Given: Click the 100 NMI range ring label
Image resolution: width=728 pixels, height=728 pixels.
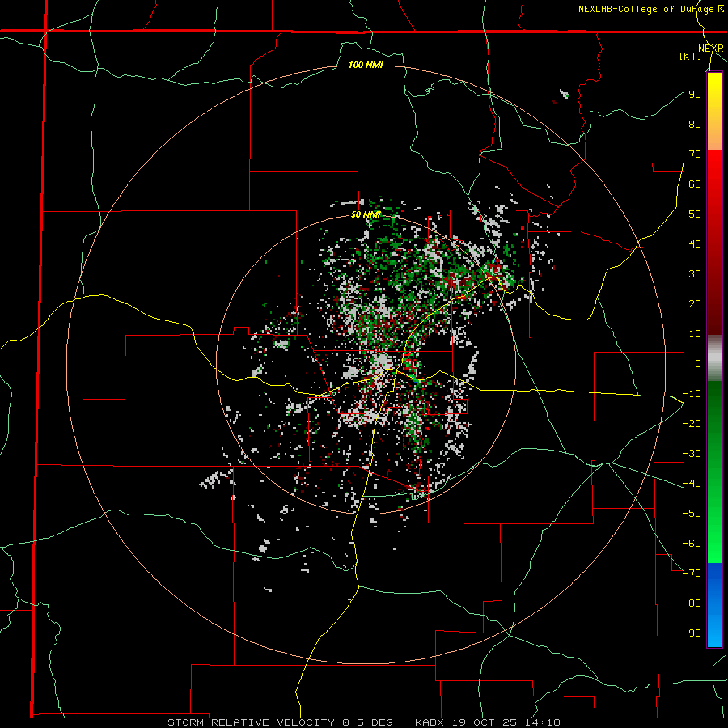Looking at the screenshot, I should tap(366, 65).
